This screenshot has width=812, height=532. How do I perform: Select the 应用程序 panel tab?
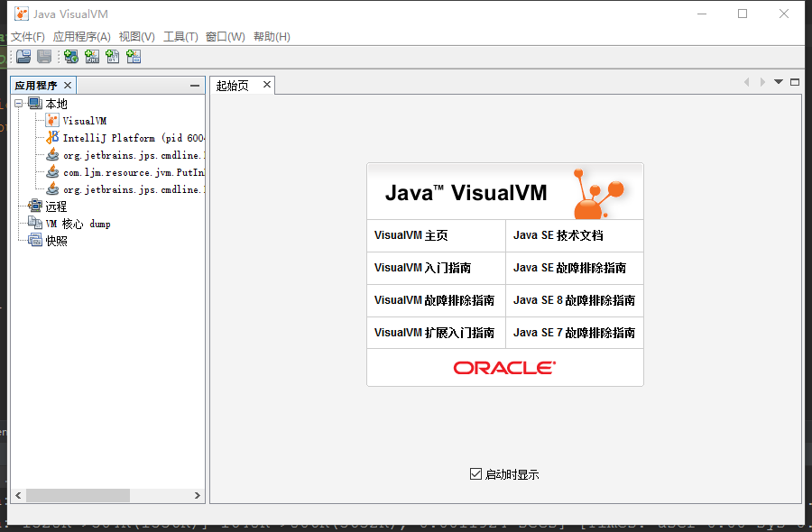pyautogui.click(x=36, y=86)
